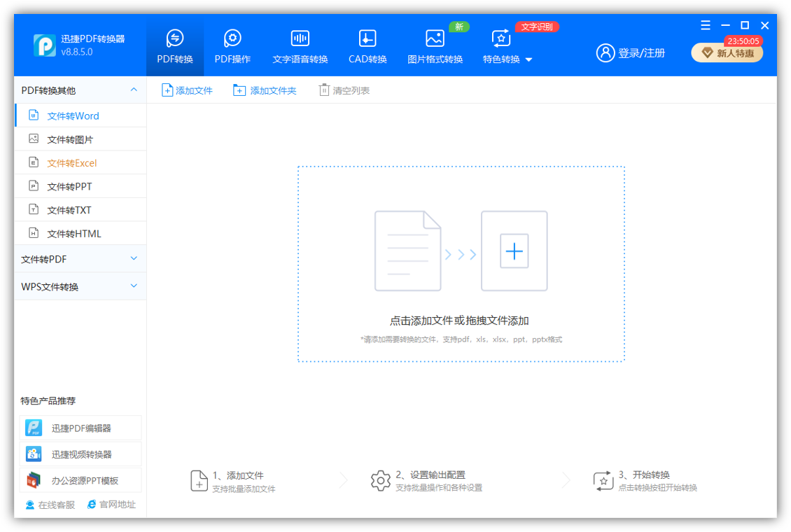This screenshot has height=532, width=791.
Task: Click the source document illustration icon
Action: point(407,251)
